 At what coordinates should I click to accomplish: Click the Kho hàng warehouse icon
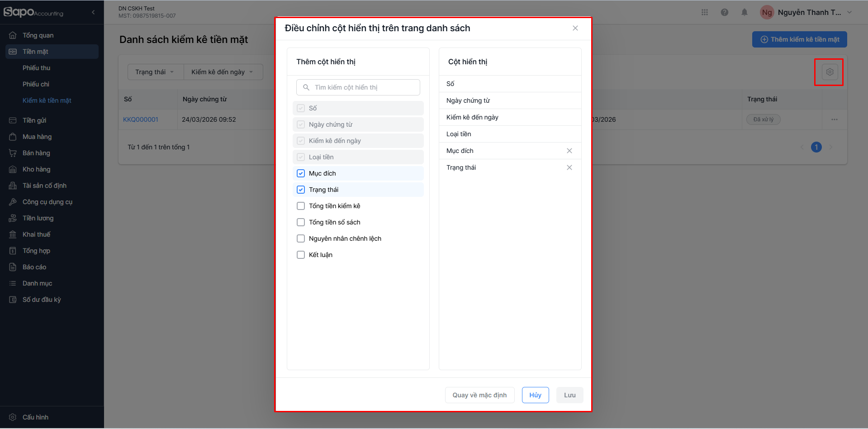[13, 169]
